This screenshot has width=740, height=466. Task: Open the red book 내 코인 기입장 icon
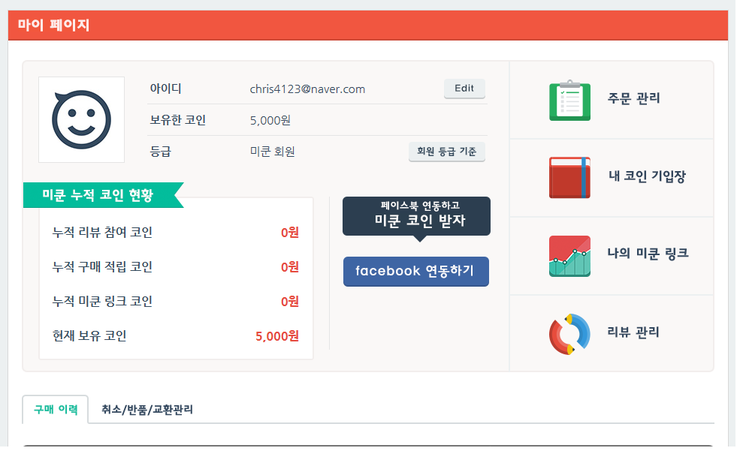click(x=570, y=178)
